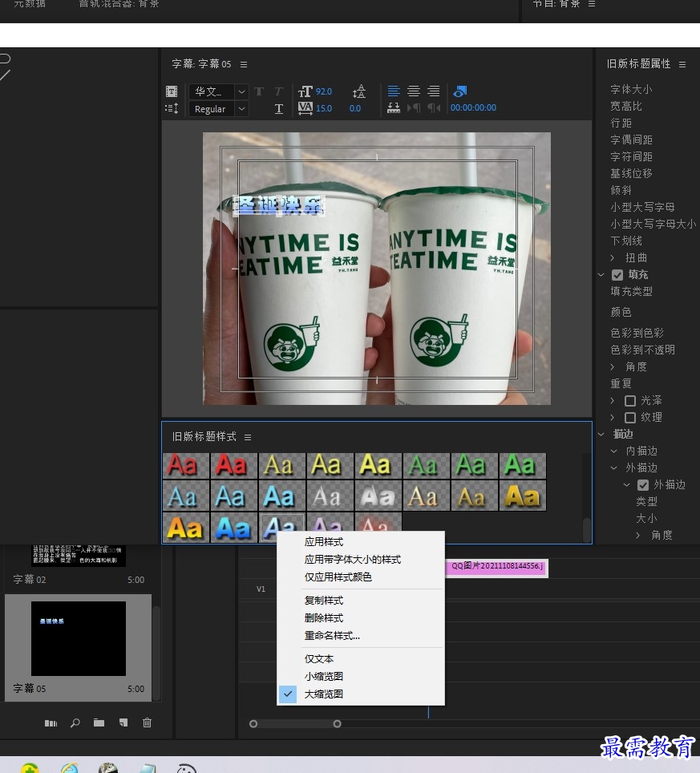Click the font size value 92.0
The width and height of the screenshot is (700, 773).
point(324,91)
